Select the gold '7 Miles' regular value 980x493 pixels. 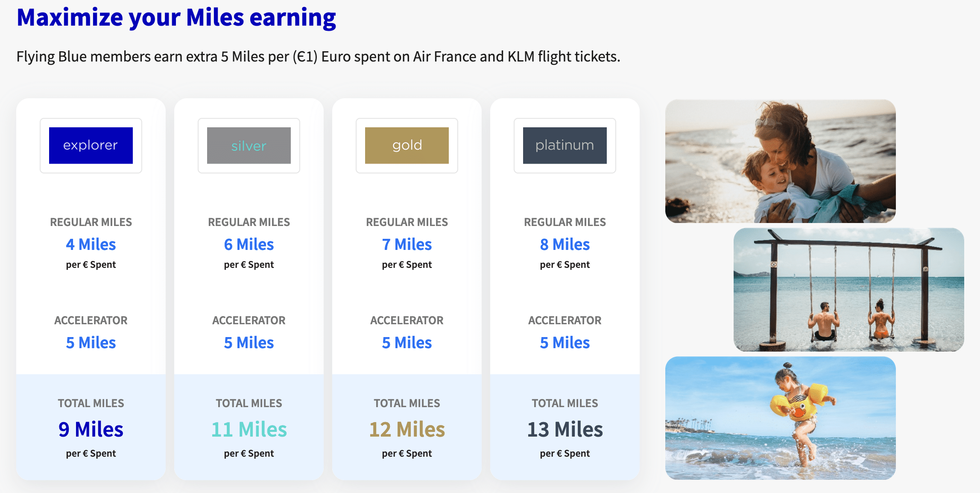coord(407,244)
